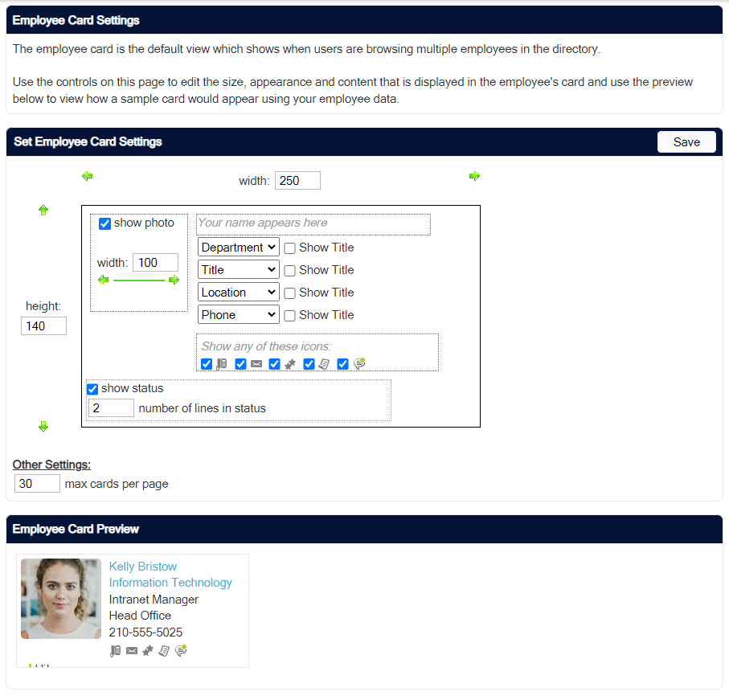Click the card width input showing 250
The width and height of the screenshot is (729, 700).
pos(297,180)
